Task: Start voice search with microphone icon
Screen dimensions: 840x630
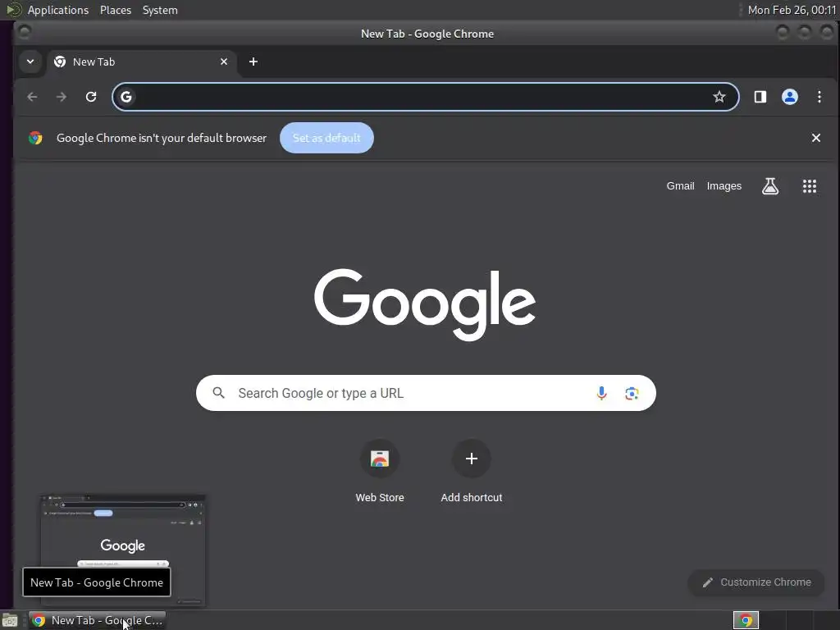Action: coord(601,393)
